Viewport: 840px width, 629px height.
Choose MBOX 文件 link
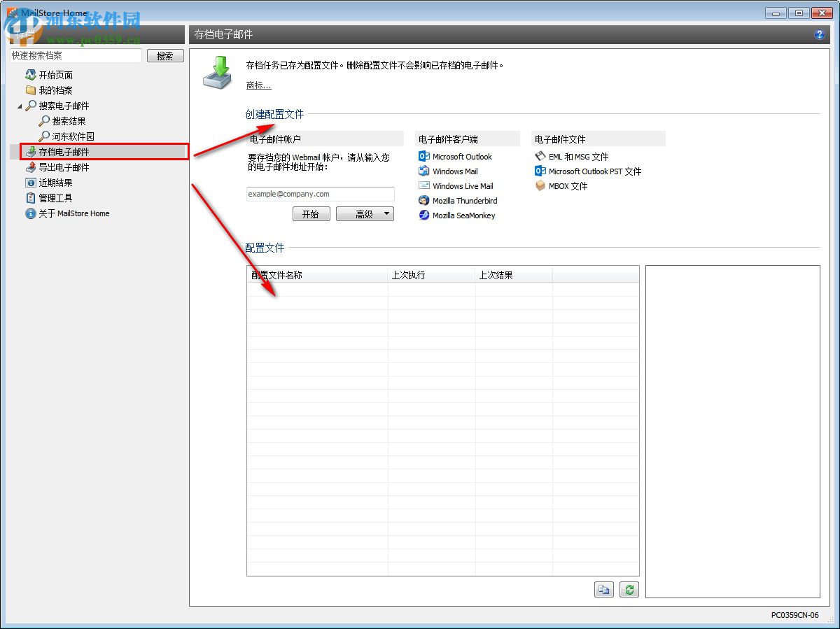568,186
